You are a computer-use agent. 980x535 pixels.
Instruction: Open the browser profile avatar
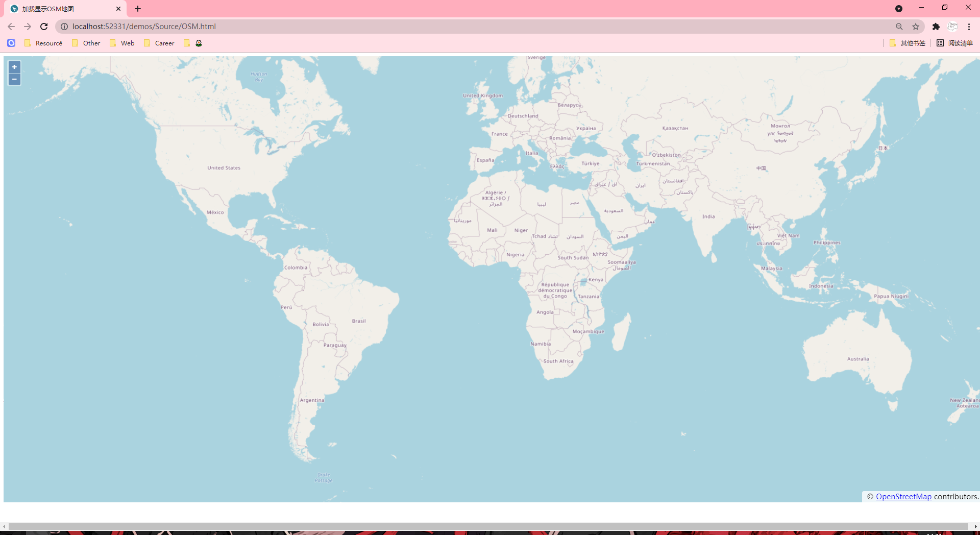pos(952,26)
